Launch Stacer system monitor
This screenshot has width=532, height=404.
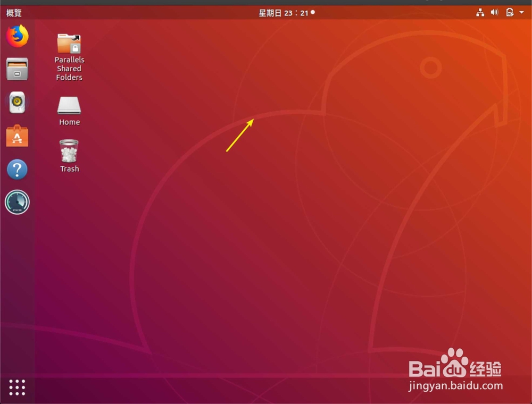pos(17,203)
